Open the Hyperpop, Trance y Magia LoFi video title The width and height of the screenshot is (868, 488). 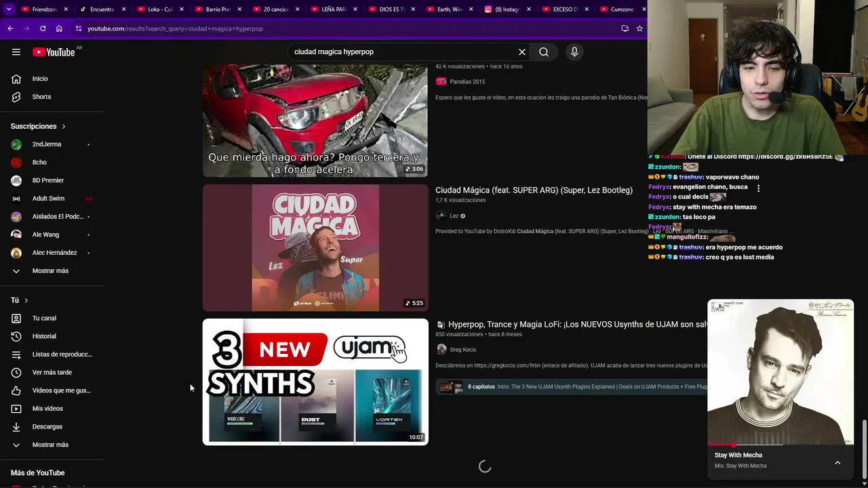tap(577, 325)
